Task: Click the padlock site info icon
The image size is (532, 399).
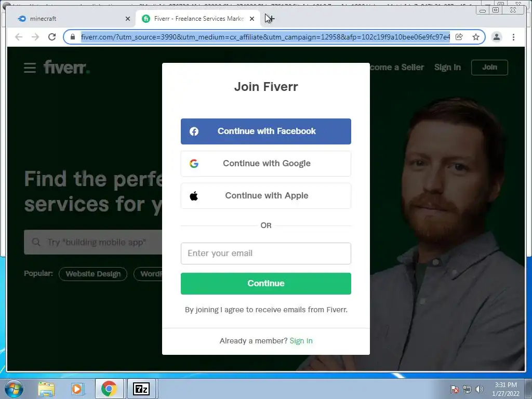Action: [x=73, y=37]
